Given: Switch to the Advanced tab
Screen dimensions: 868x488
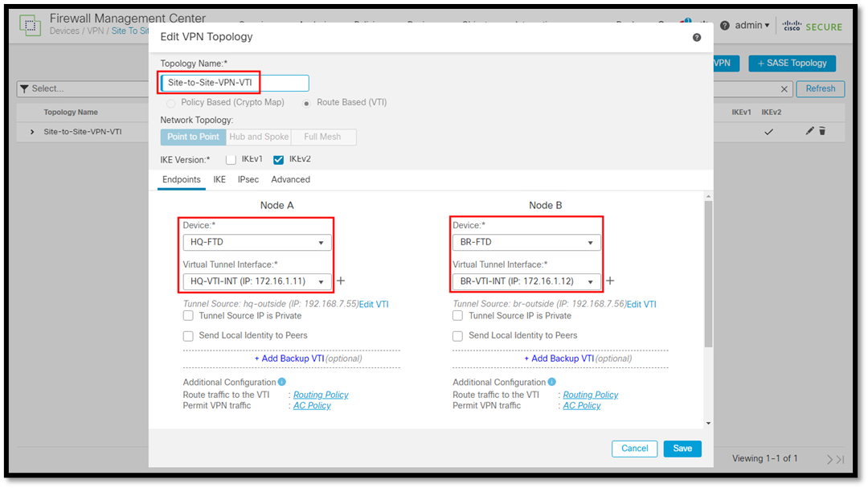Looking at the screenshot, I should [291, 179].
